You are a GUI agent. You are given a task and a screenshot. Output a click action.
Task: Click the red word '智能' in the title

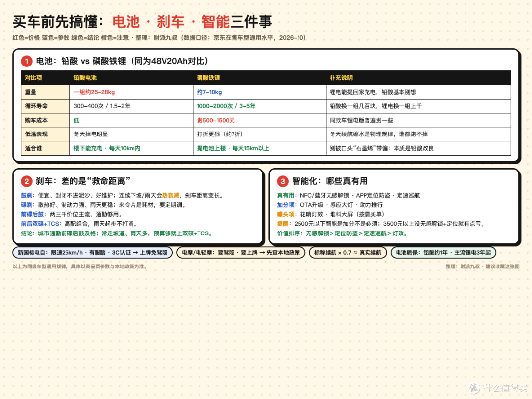pos(215,22)
